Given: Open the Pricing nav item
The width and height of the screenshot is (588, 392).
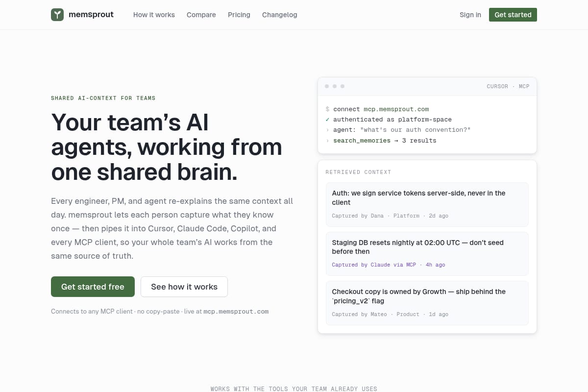Looking at the screenshot, I should [239, 15].
